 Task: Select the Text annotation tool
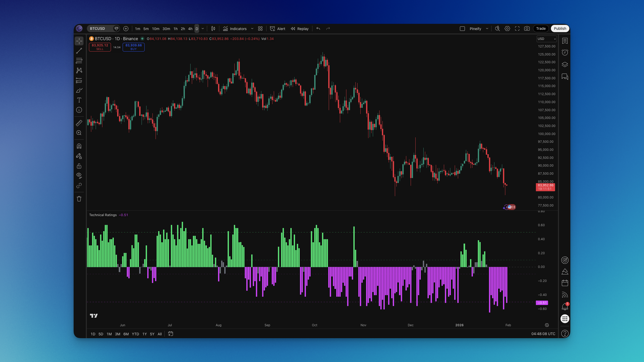[x=79, y=100]
